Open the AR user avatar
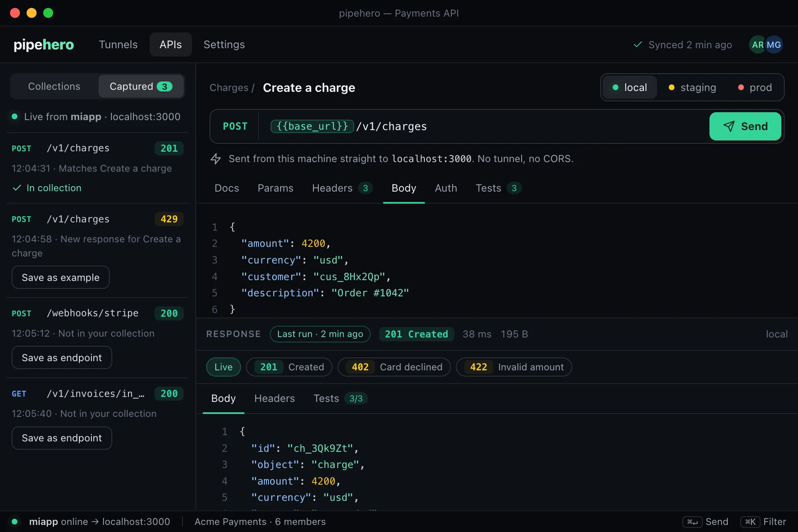Viewport: 798px width, 532px height. pos(757,44)
